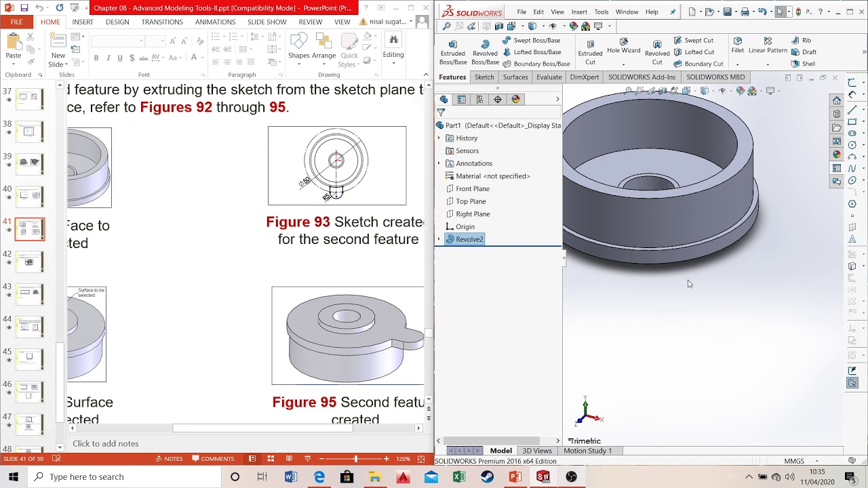Click SolidWorks Save icon
This screenshot has width=868, height=488.
(727, 12)
